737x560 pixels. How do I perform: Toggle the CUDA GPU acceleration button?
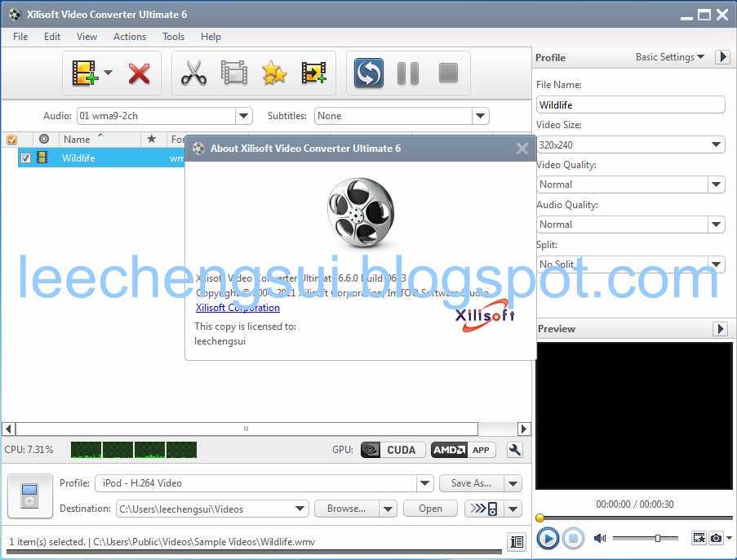(393, 450)
